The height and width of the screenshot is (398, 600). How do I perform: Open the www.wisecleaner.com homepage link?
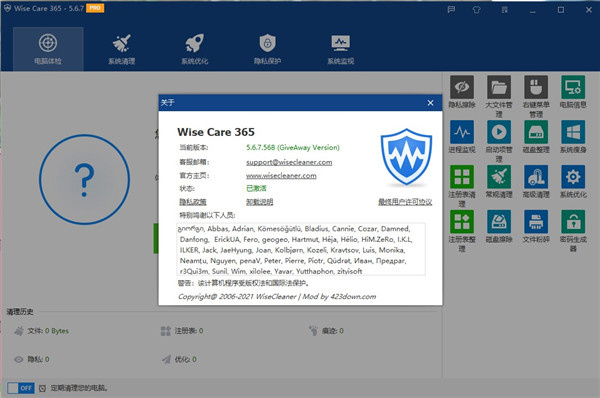(281, 176)
